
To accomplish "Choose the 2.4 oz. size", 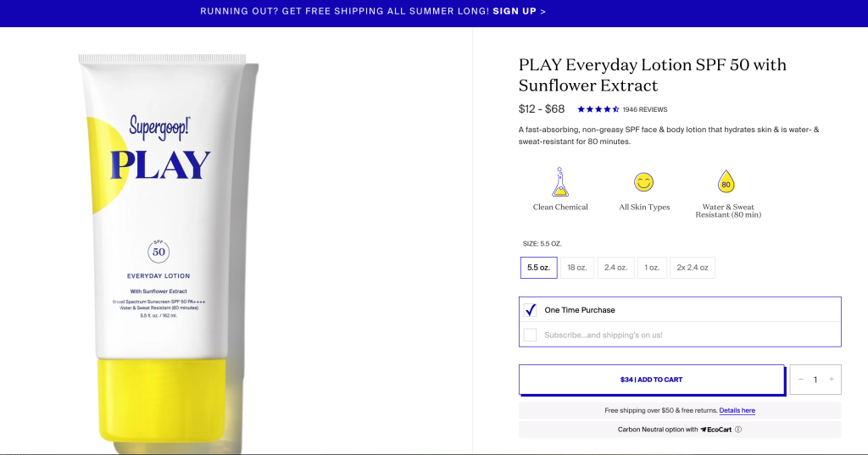I will point(615,268).
